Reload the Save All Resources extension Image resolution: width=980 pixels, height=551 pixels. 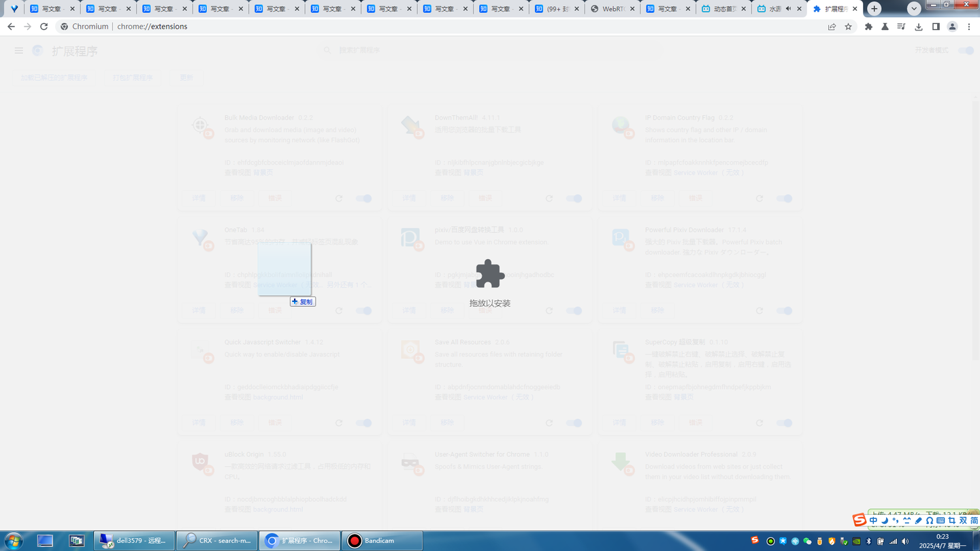click(x=549, y=422)
